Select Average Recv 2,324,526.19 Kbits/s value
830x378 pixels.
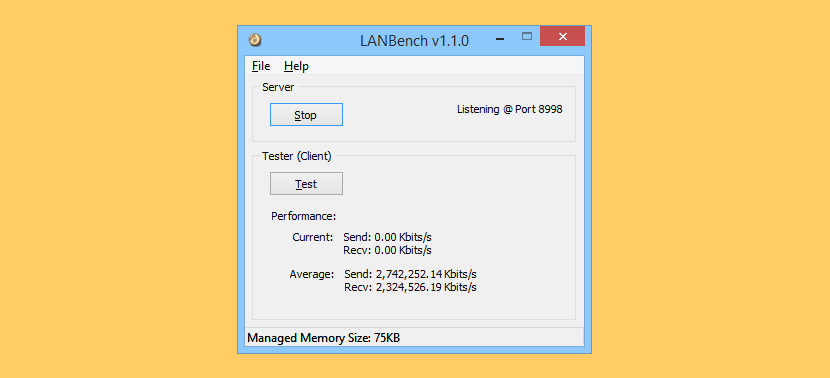[x=410, y=287]
